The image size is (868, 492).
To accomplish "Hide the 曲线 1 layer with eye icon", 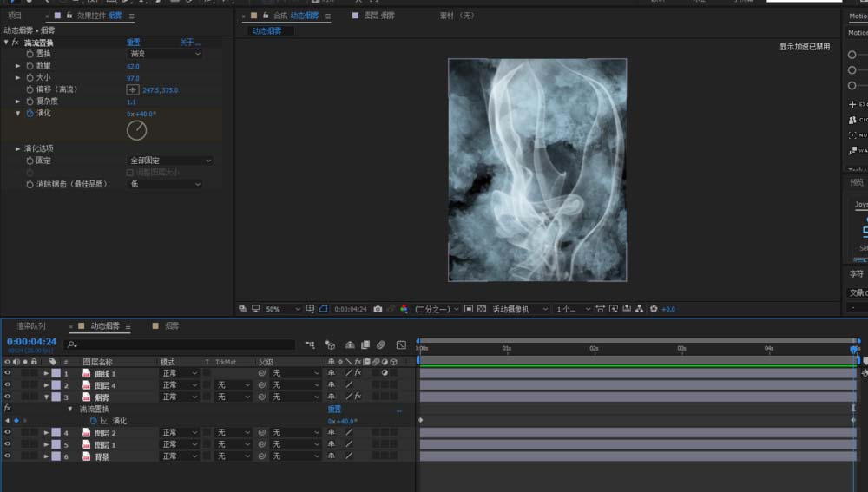I will tap(8, 373).
